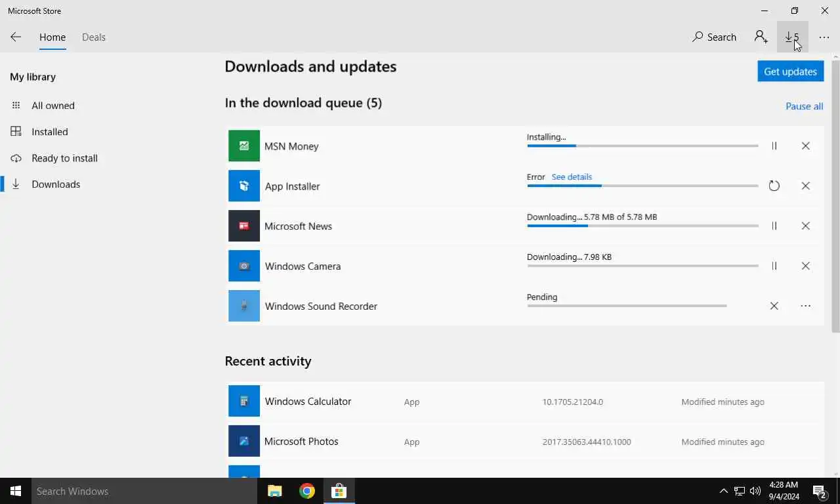The width and height of the screenshot is (840, 504).
Task: Open See details for App Installer error
Action: [572, 177]
